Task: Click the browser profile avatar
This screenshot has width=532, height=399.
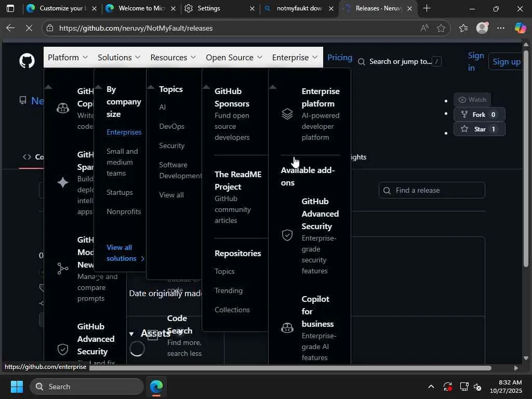Action: 482,28
